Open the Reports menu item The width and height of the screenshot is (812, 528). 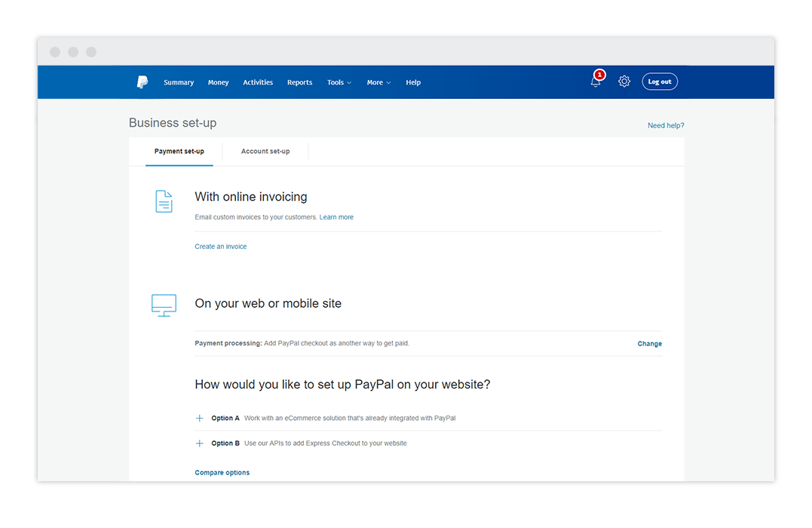point(300,82)
